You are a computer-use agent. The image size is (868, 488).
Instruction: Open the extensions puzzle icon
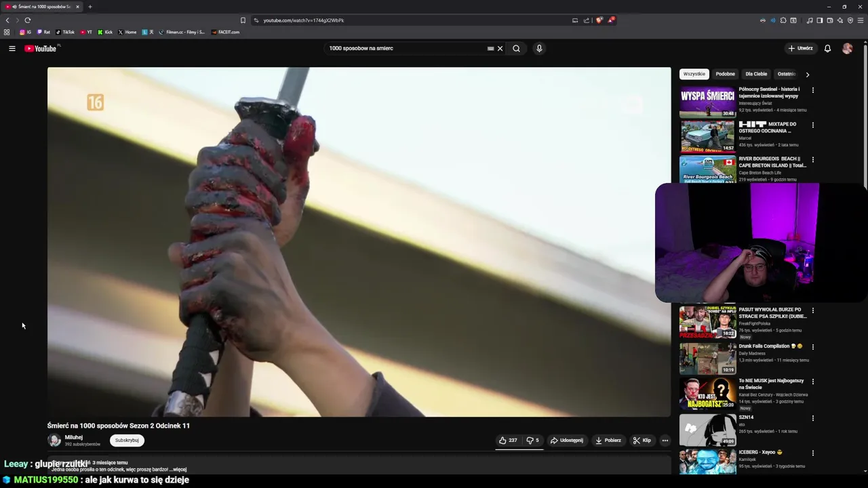783,20
